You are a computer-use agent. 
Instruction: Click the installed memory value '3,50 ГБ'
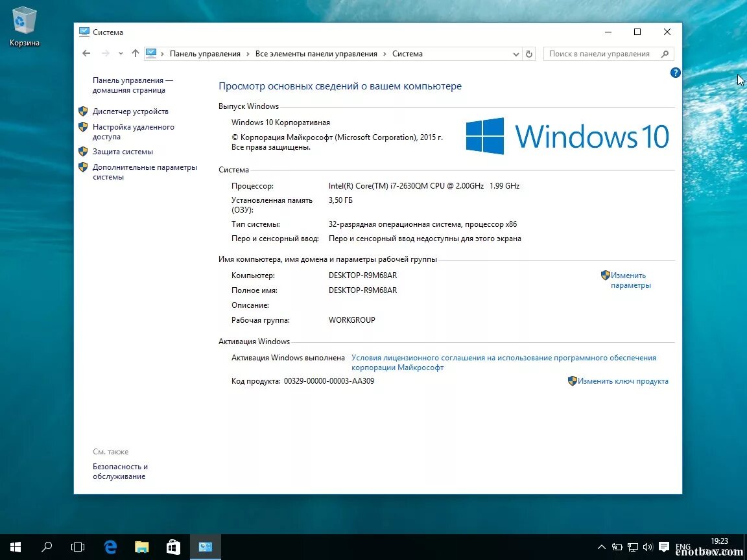point(340,200)
